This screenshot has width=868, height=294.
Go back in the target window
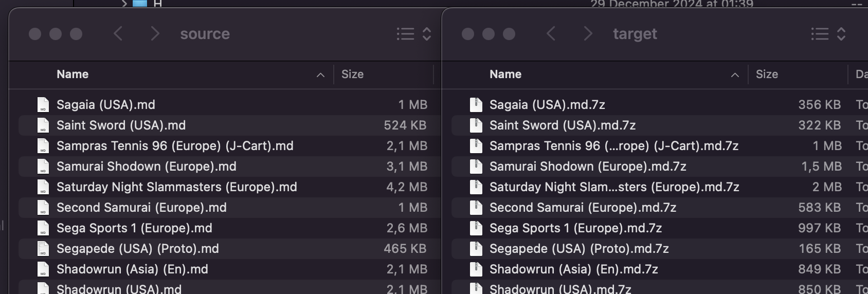[551, 34]
